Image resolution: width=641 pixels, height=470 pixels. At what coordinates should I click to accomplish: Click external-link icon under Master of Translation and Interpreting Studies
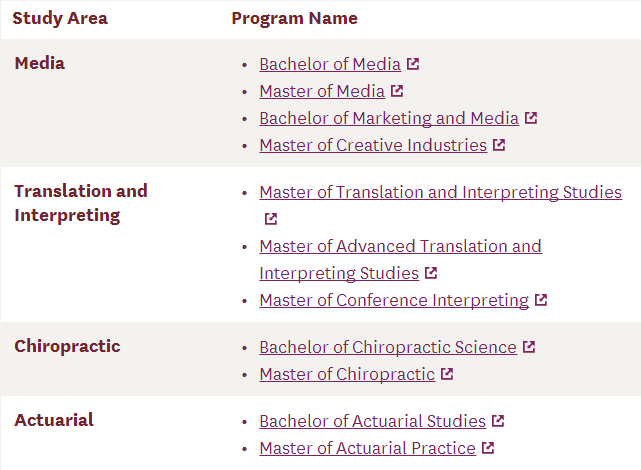tap(271, 219)
